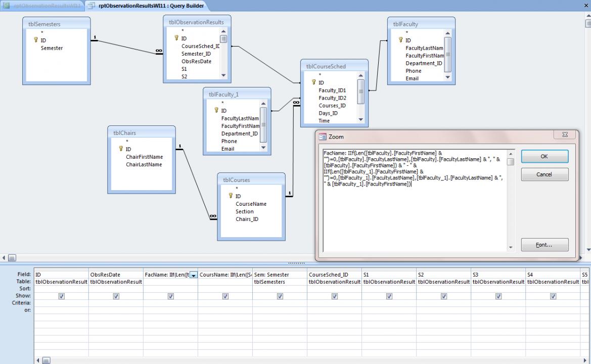Select Chairs_ID field in tblCourses
This screenshot has width=591, height=364.
point(247,219)
